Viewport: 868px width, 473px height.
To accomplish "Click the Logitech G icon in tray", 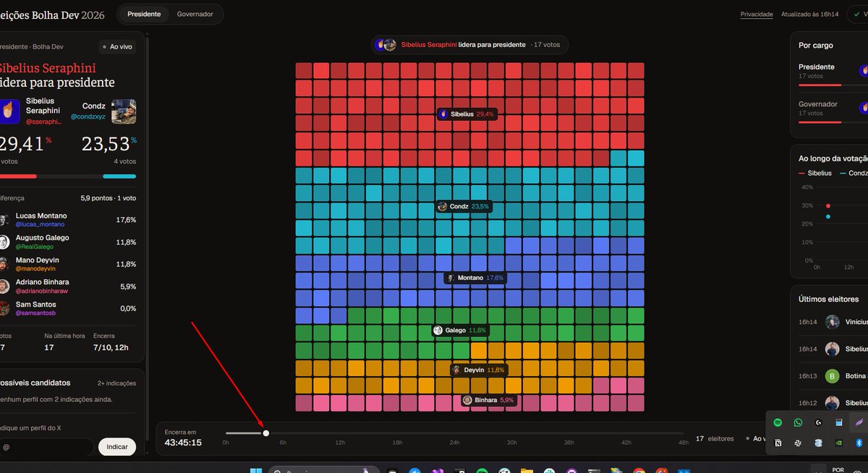I will [818, 422].
